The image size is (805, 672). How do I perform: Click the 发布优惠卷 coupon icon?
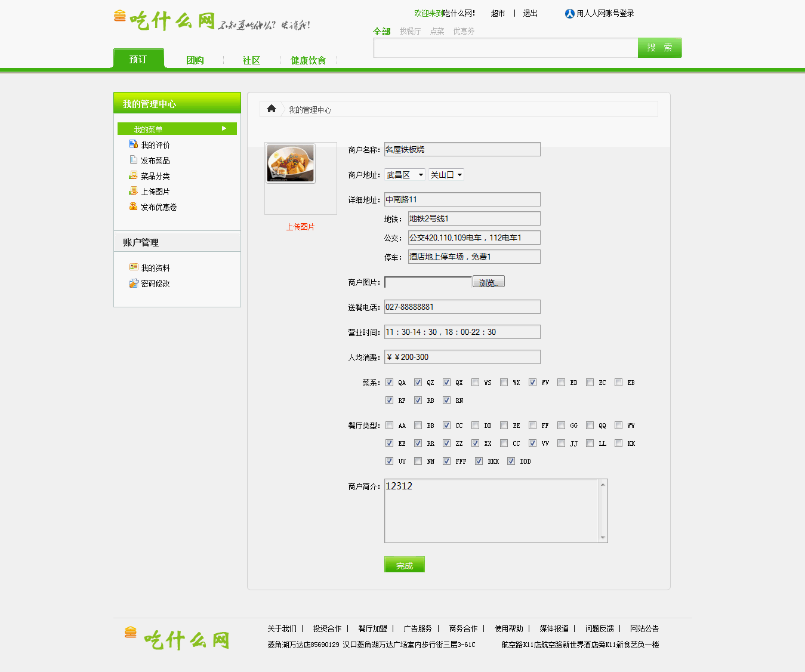pos(133,206)
